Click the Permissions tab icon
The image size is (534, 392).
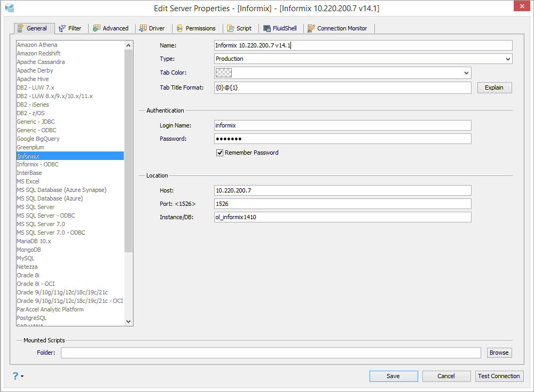tap(179, 29)
